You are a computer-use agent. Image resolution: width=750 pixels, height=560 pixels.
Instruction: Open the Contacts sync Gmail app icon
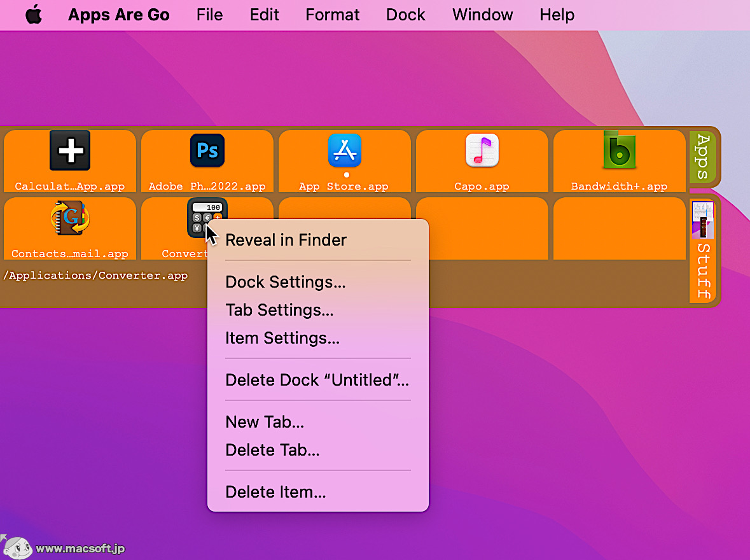tap(70, 218)
